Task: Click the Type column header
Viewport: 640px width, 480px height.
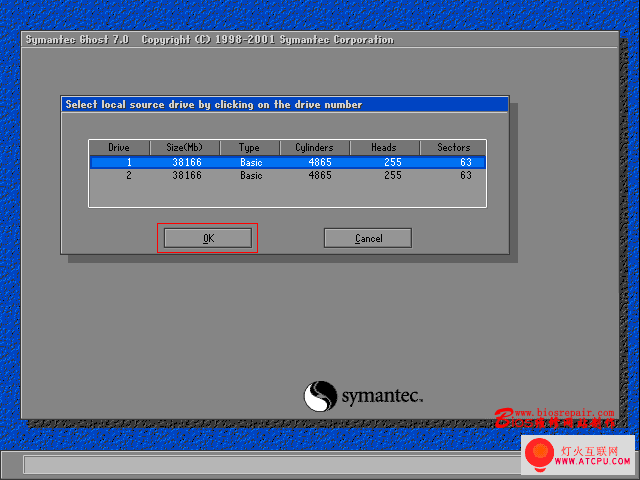Action: pos(249,147)
